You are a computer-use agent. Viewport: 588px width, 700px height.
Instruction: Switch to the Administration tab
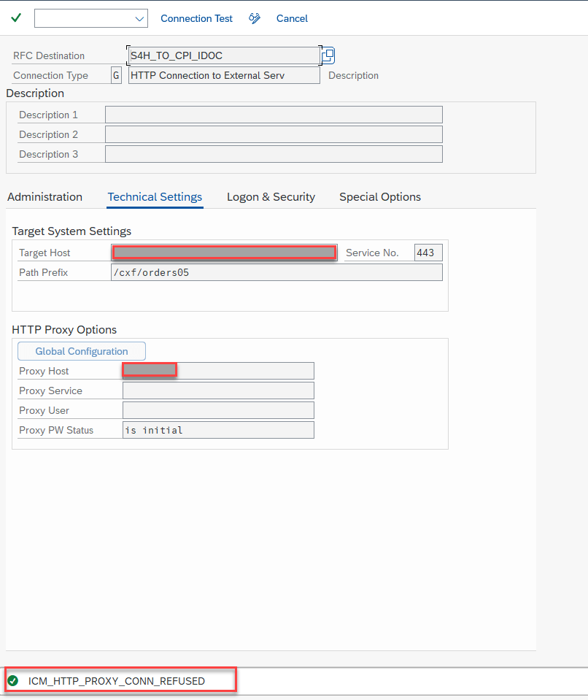(x=45, y=197)
